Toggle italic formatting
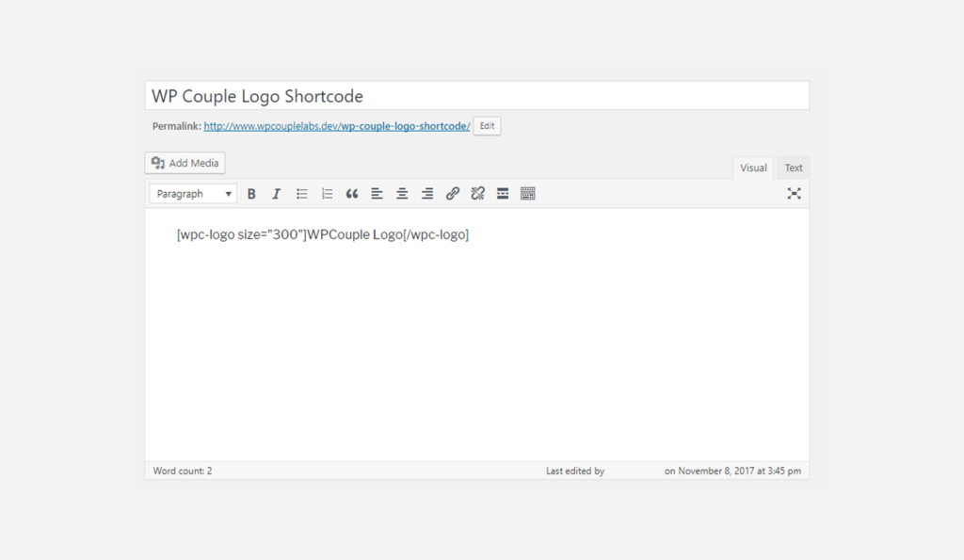The height and width of the screenshot is (560, 964). (x=276, y=193)
